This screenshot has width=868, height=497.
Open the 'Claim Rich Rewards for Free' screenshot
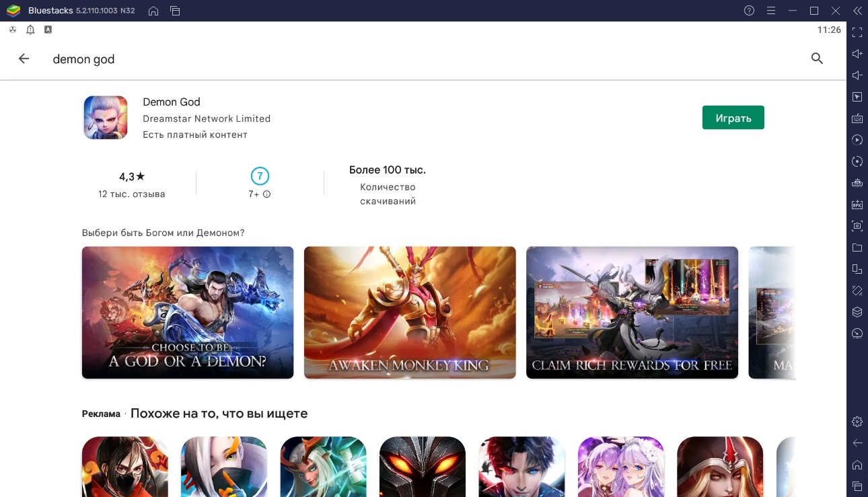point(632,312)
